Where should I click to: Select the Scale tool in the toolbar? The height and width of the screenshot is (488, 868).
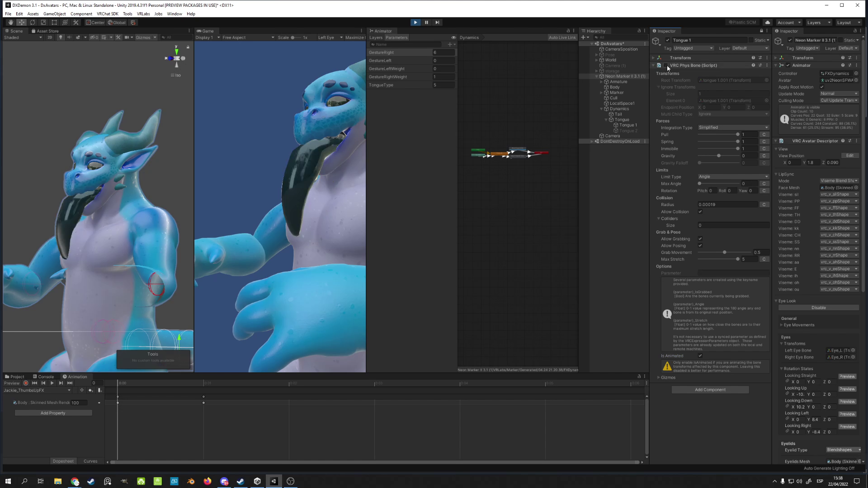click(x=43, y=22)
